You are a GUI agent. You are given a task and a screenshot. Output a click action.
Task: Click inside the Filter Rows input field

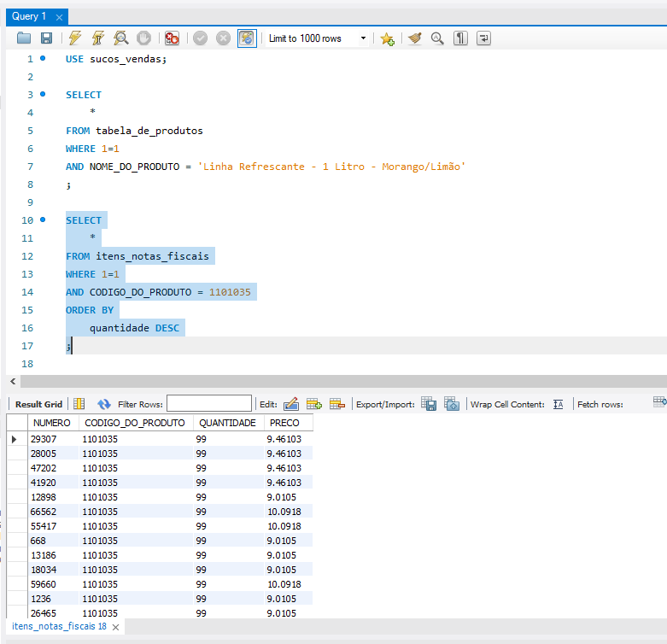click(x=208, y=404)
